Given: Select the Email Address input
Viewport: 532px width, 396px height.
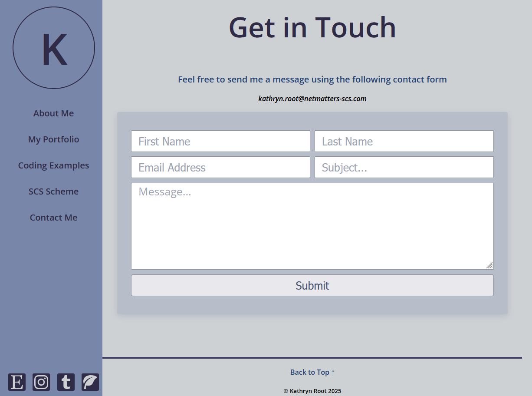Looking at the screenshot, I should [220, 168].
